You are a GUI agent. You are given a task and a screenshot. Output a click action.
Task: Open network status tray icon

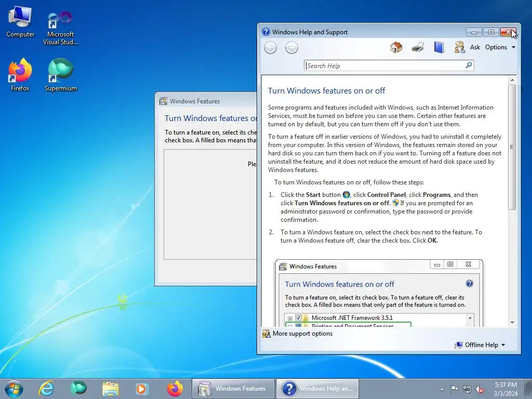point(467,389)
